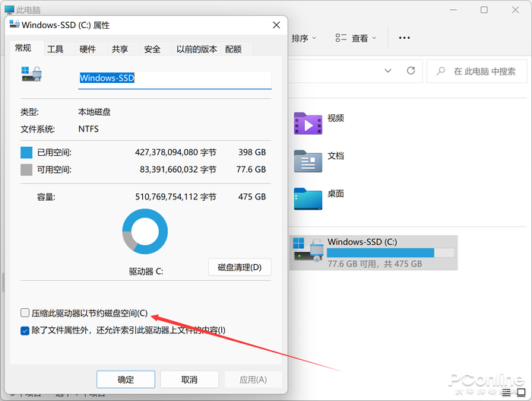Click the 在 此电脑 中搜索 search box
The width and height of the screenshot is (532, 401).
click(477, 71)
